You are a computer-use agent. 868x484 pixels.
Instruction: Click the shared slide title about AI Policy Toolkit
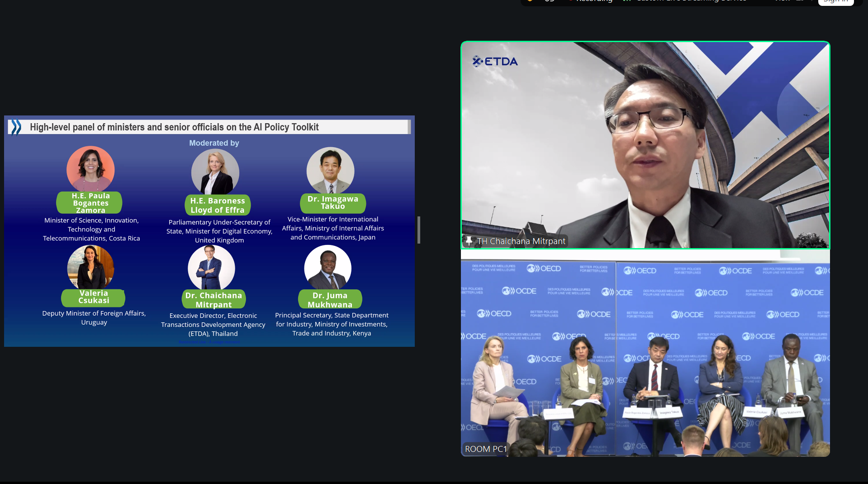pos(174,127)
